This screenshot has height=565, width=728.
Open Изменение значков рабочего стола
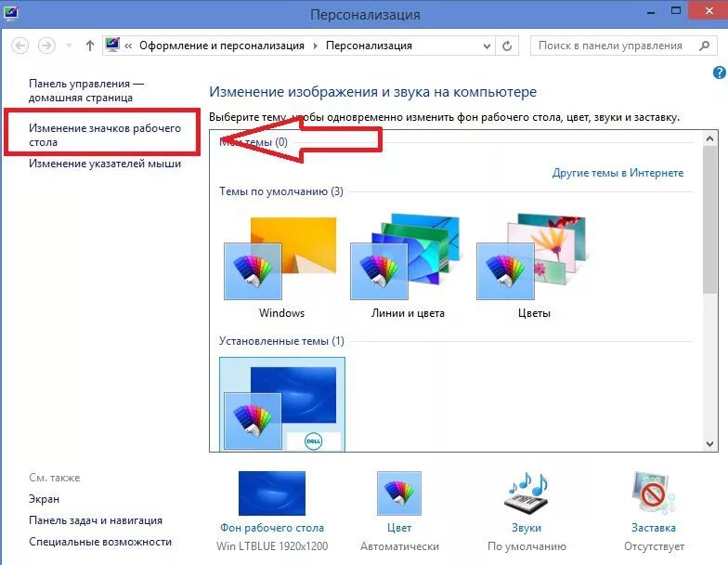[104, 135]
